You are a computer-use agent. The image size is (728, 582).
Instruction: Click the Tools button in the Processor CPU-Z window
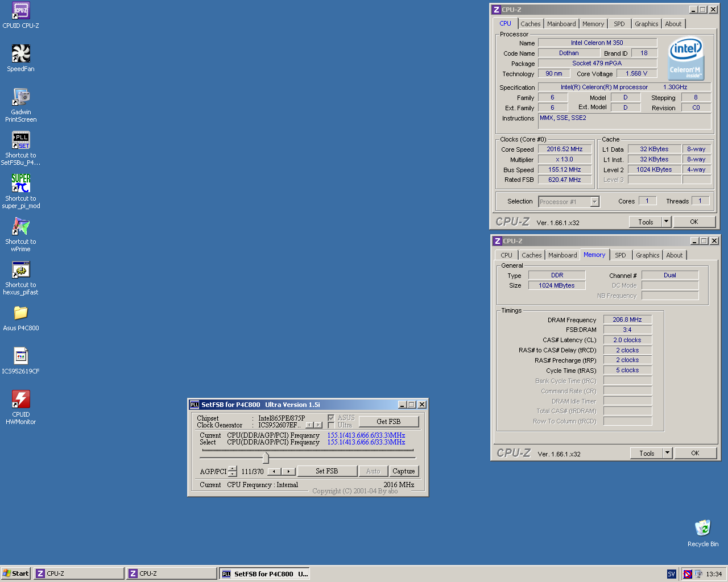[x=646, y=222]
